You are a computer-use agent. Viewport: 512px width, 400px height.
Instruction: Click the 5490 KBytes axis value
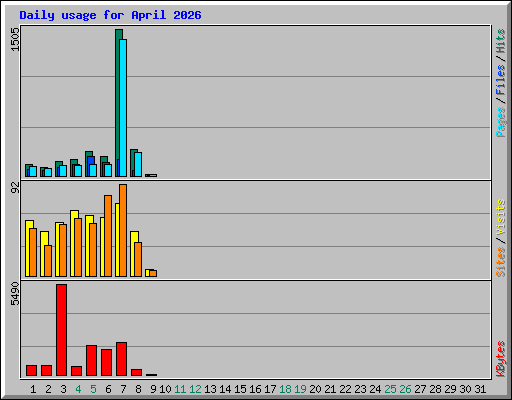click(x=16, y=294)
